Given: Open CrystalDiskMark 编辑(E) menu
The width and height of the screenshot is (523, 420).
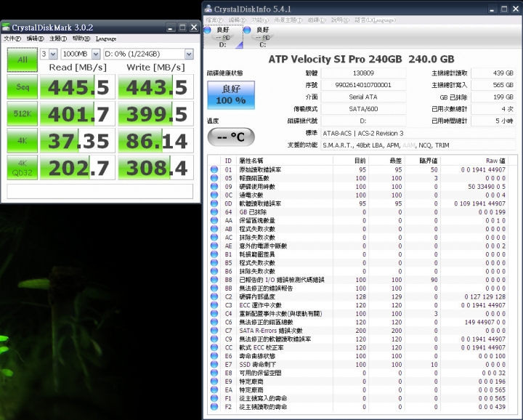Looking at the screenshot, I should pos(35,39).
